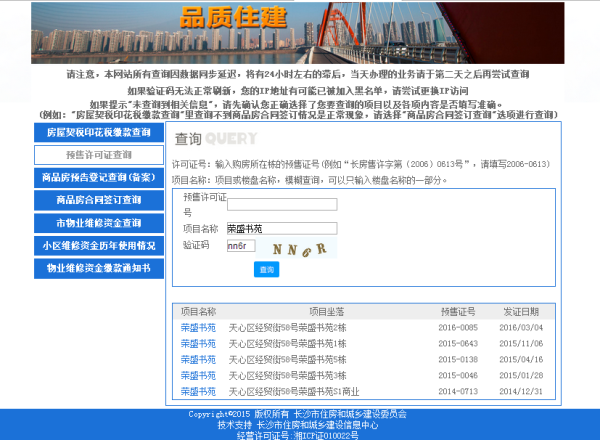Open 小区维修资金历年使用情况
Screen dimensions: 600x440
[98, 245]
